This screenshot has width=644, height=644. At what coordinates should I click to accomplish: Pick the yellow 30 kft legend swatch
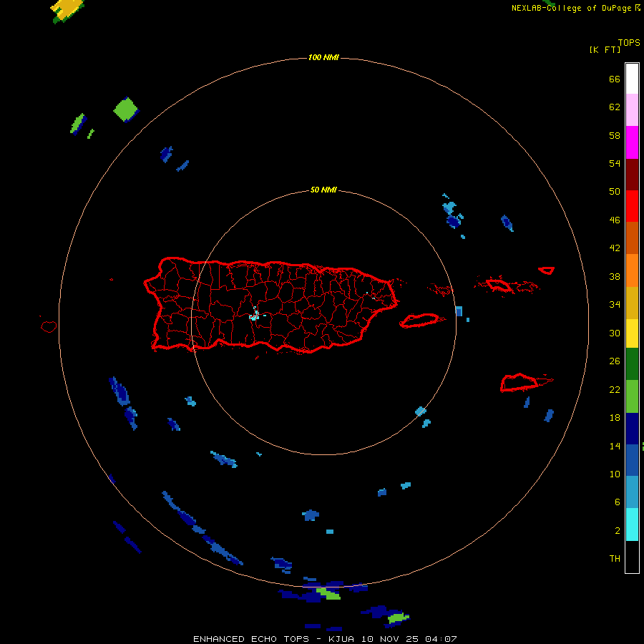coord(632,333)
